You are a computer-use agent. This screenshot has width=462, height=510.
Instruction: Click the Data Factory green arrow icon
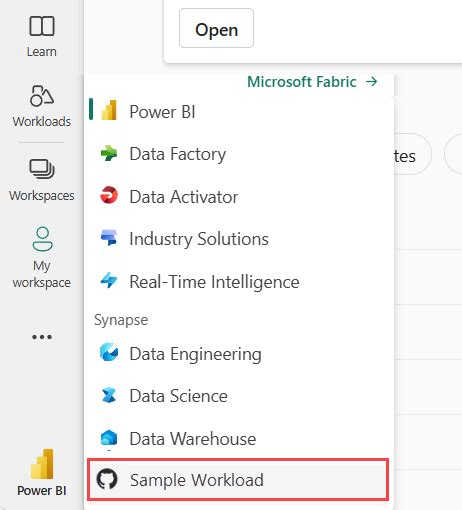pos(109,154)
